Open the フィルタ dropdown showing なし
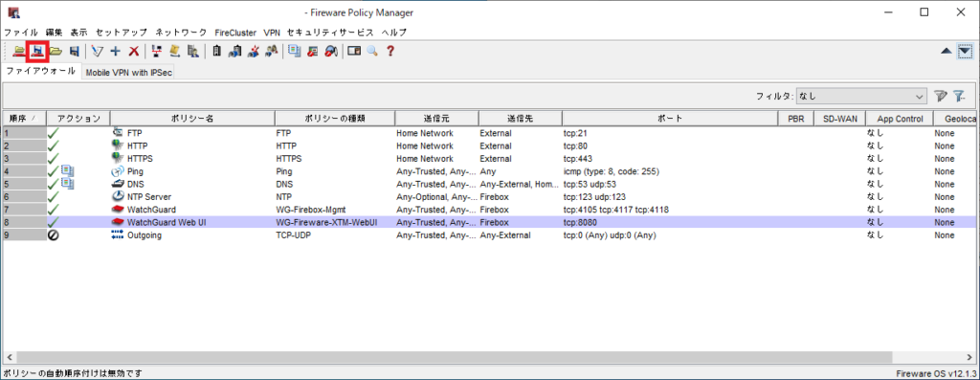980x380 pixels. point(861,97)
